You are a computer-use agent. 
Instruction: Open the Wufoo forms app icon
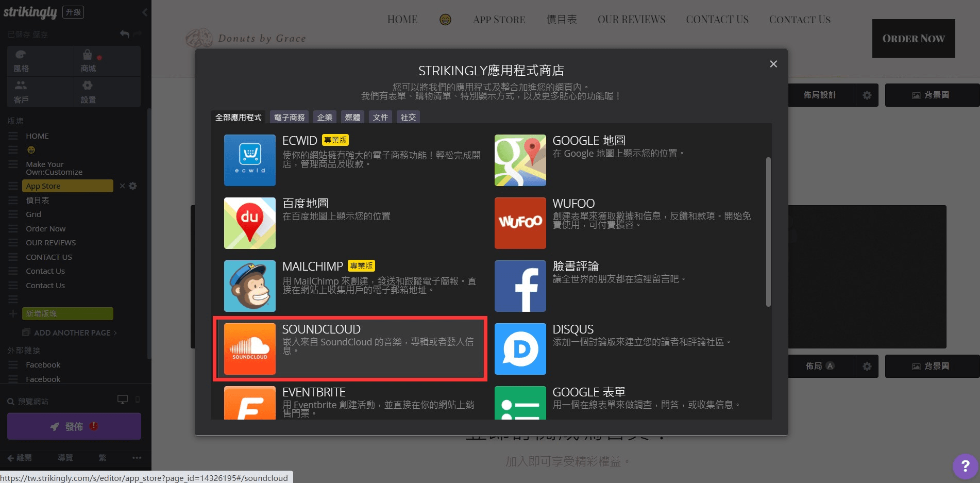pyautogui.click(x=520, y=223)
